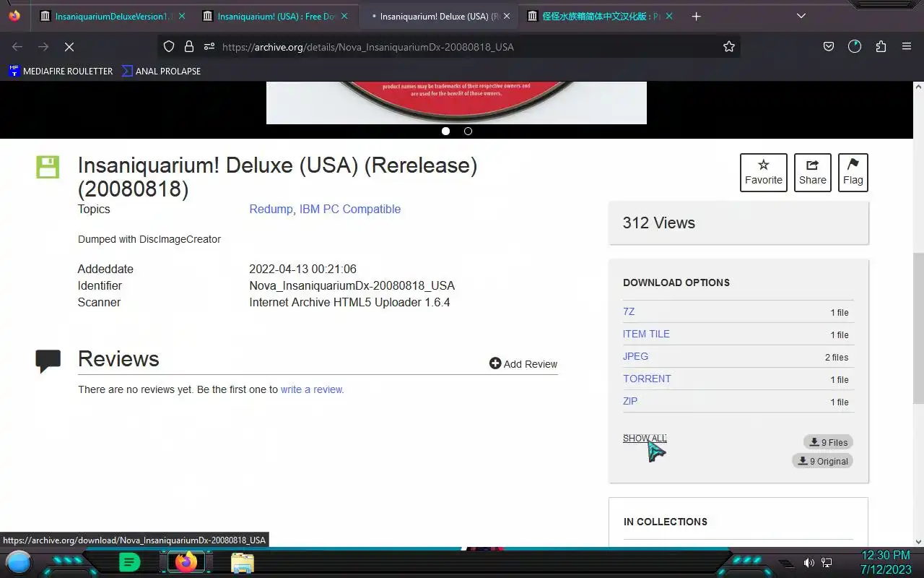Select the first carousel dot indicator
Viewport: 924px width, 578px height.
(x=445, y=131)
